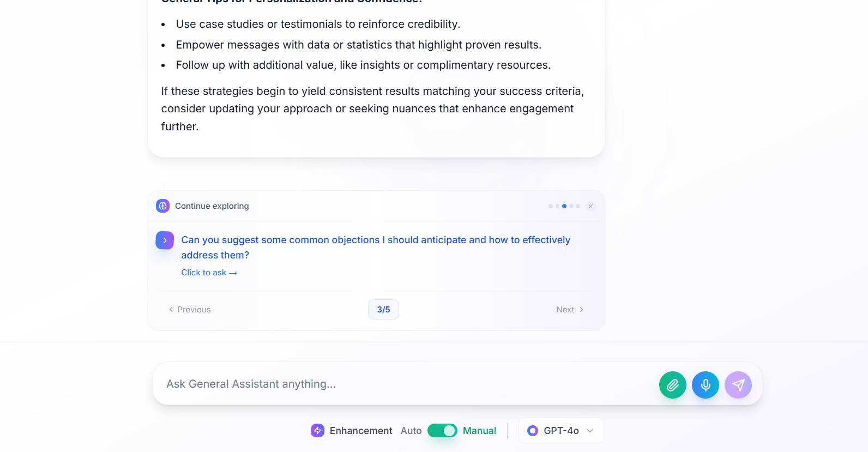This screenshot has width=868, height=452.
Task: Open the GPT-4o model selector
Action: (x=560, y=431)
